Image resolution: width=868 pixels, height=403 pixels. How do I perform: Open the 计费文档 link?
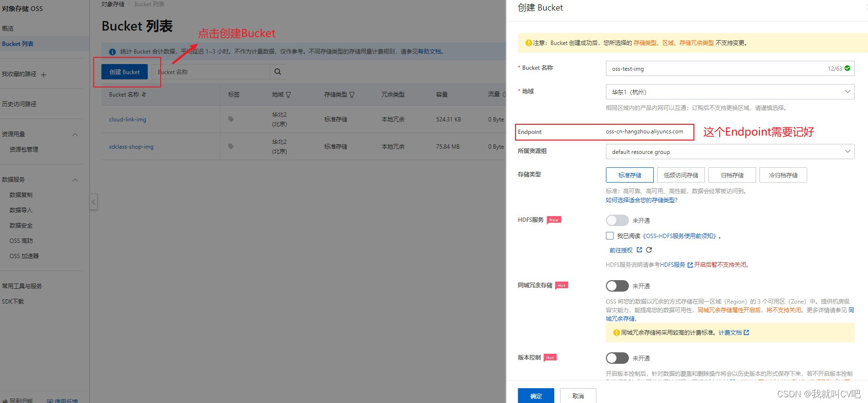[x=730, y=333]
